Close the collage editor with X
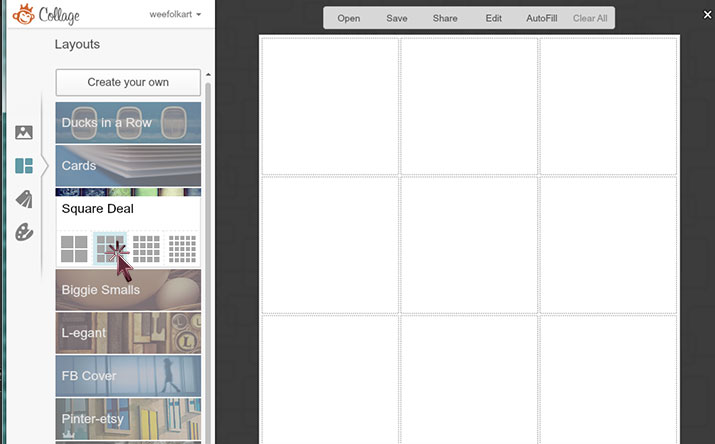 (x=707, y=15)
